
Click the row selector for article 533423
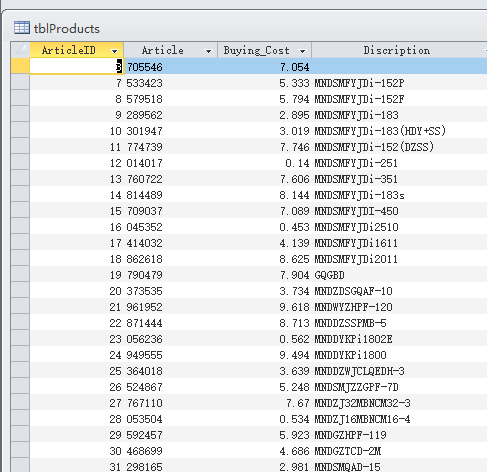point(20,83)
